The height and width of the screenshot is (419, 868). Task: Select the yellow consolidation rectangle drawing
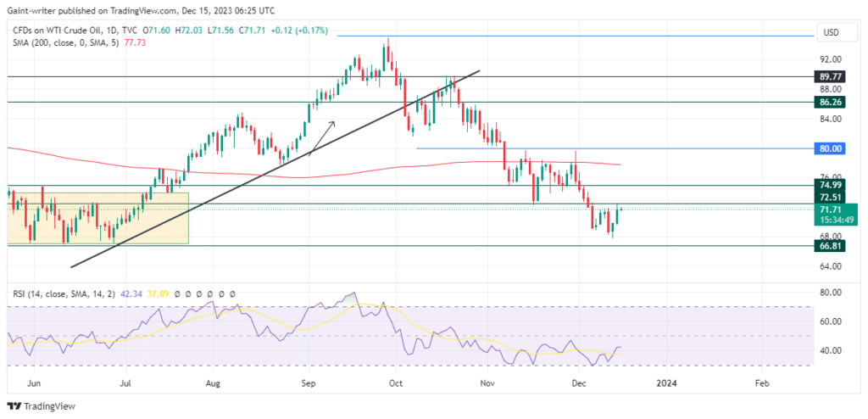97,218
